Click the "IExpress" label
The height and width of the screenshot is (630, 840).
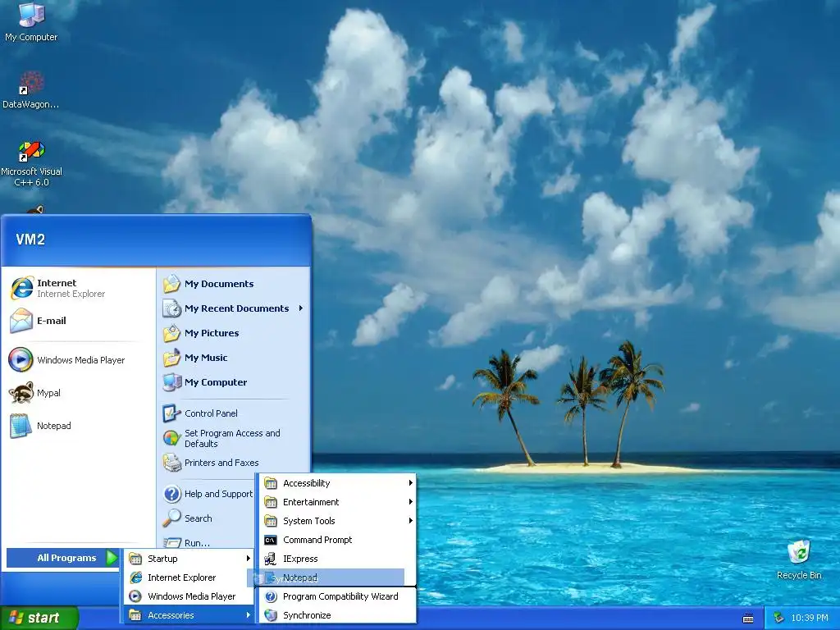pos(300,559)
